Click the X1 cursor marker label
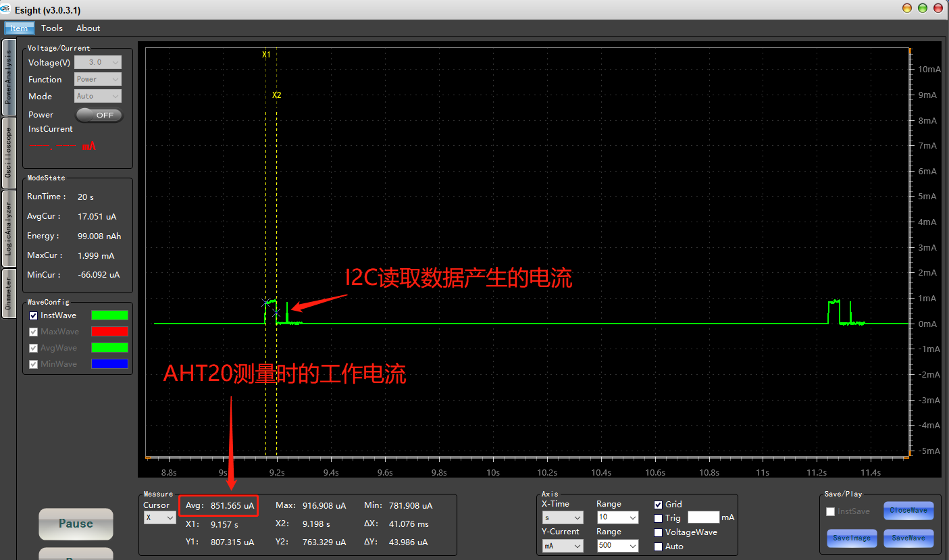 pyautogui.click(x=266, y=54)
